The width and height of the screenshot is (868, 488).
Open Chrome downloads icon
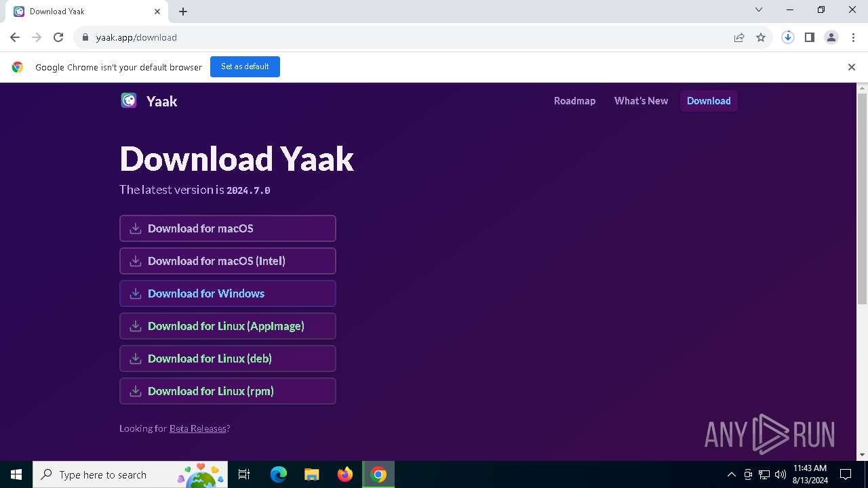point(788,37)
